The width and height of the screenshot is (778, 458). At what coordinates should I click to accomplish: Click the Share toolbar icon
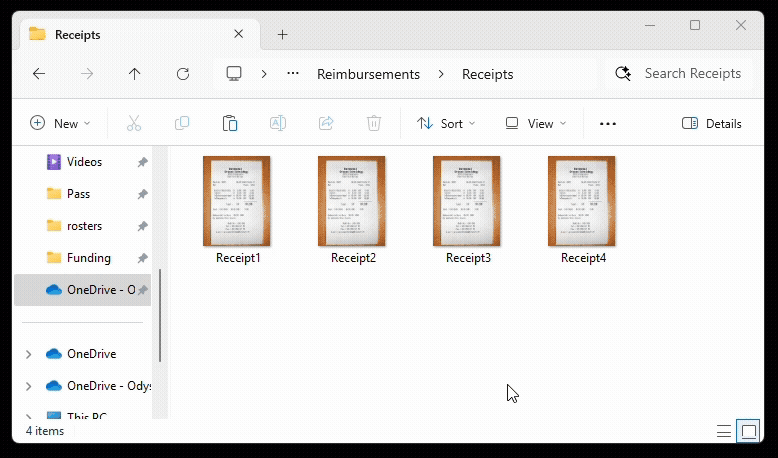[x=326, y=123]
